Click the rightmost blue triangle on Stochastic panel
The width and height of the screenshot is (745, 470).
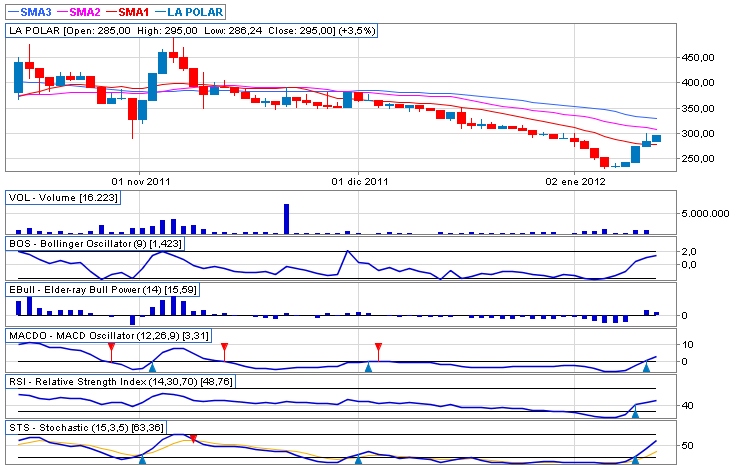635,459
